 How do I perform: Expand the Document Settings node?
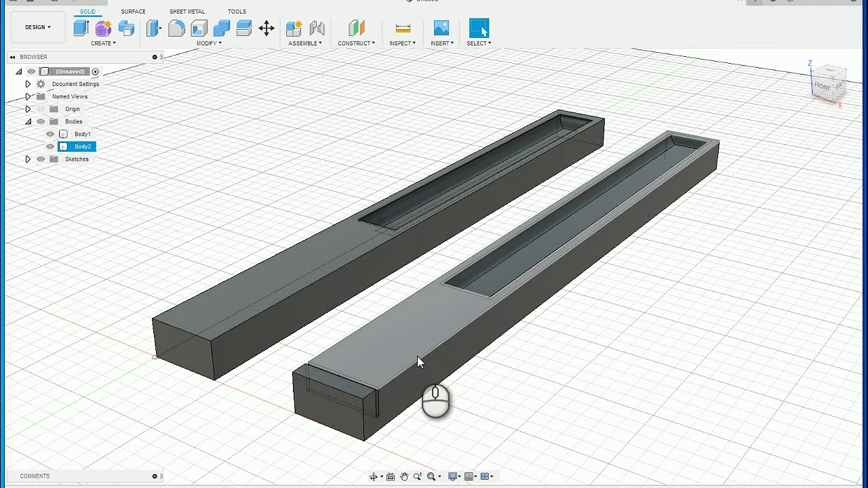pos(28,84)
